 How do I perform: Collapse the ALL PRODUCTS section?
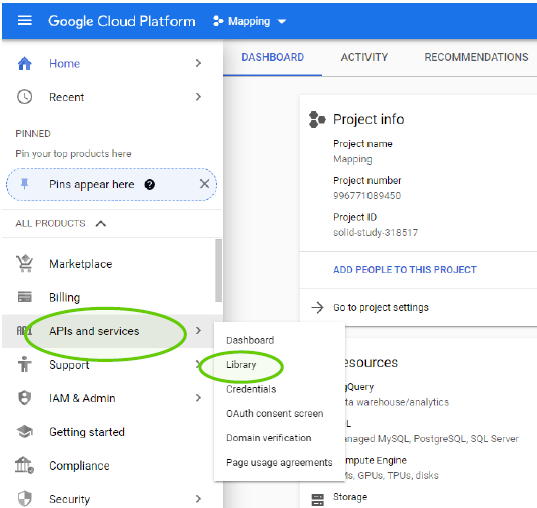(x=101, y=224)
